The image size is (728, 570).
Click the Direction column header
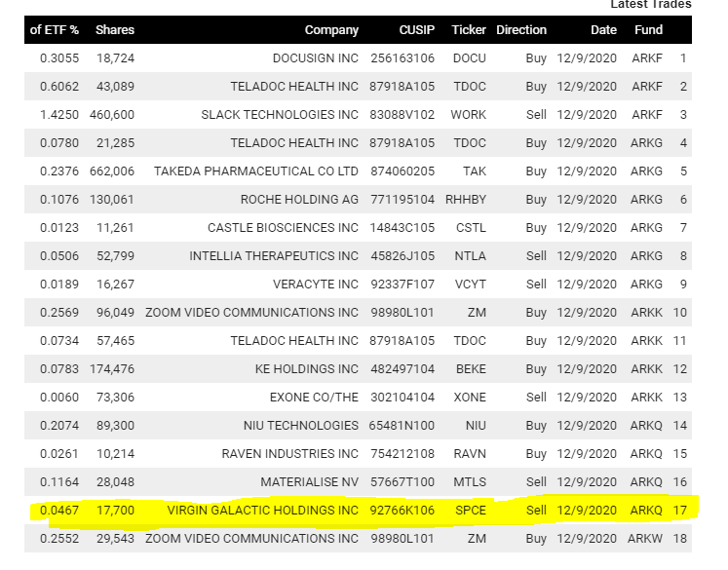521,30
